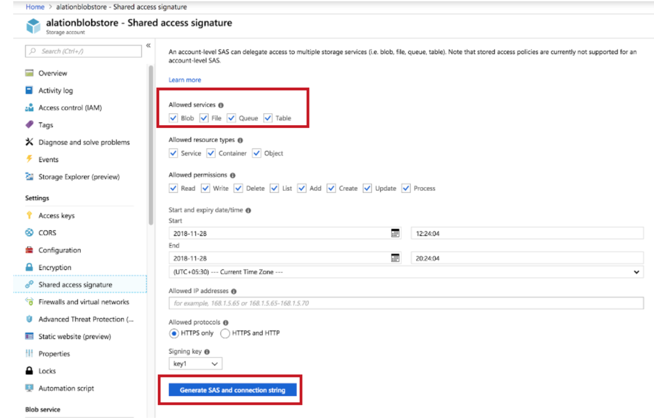Open the Signing key dropdown

tap(195, 363)
